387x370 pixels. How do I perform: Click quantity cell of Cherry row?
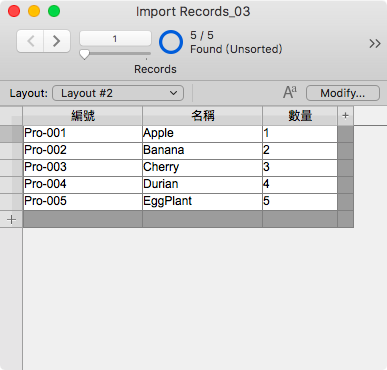[x=300, y=167]
